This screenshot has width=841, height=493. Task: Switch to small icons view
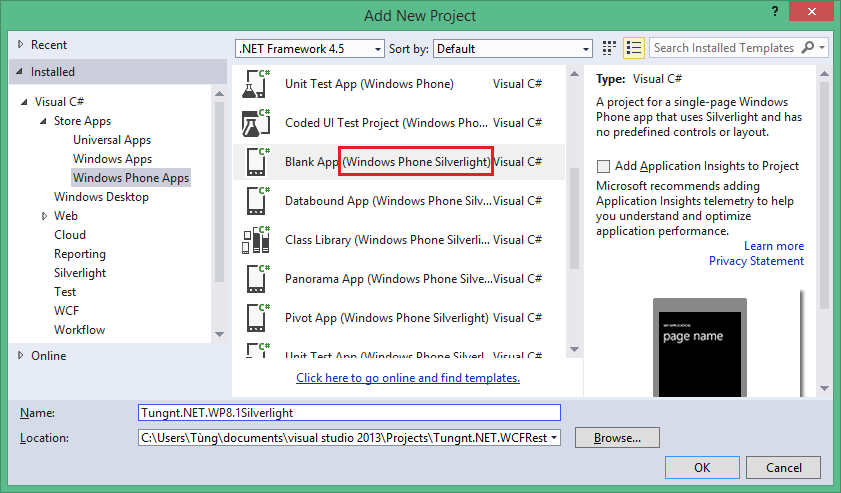609,48
